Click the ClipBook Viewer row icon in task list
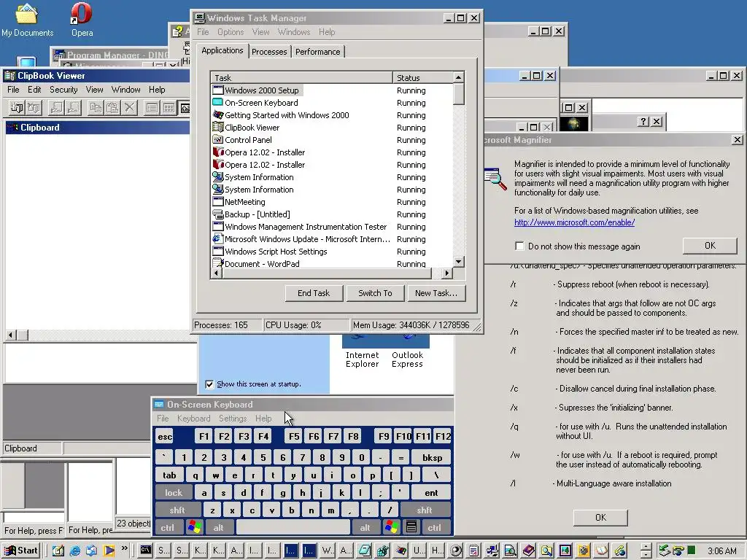Viewport: 747px width, 560px height. [x=217, y=127]
